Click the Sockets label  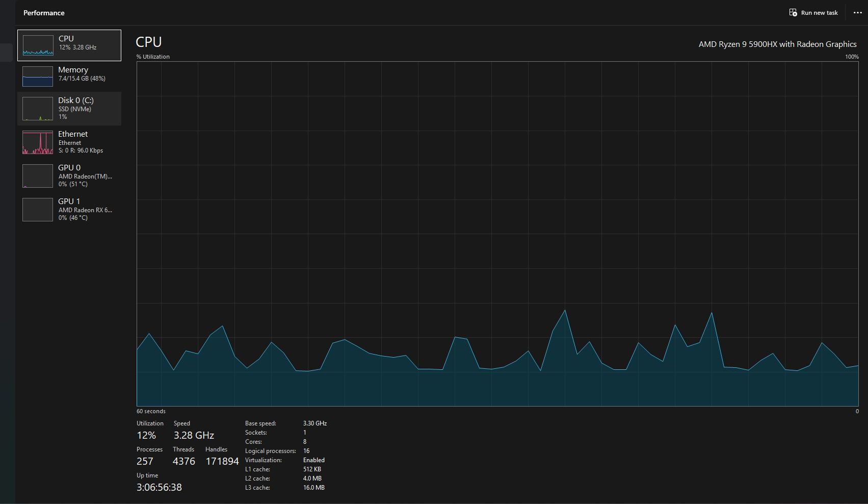click(256, 433)
